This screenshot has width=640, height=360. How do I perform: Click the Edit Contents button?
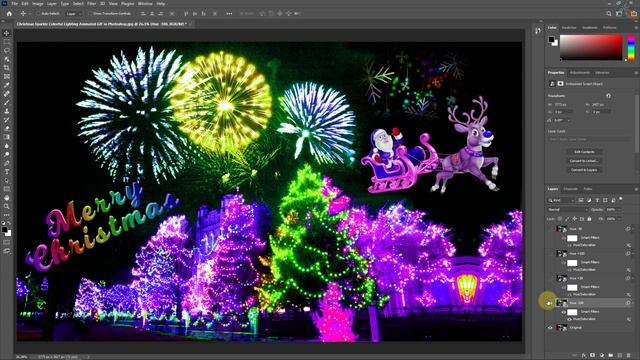pyautogui.click(x=584, y=152)
